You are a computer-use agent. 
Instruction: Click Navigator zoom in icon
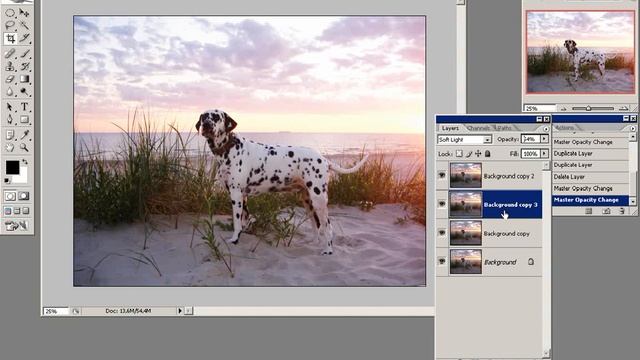click(623, 108)
